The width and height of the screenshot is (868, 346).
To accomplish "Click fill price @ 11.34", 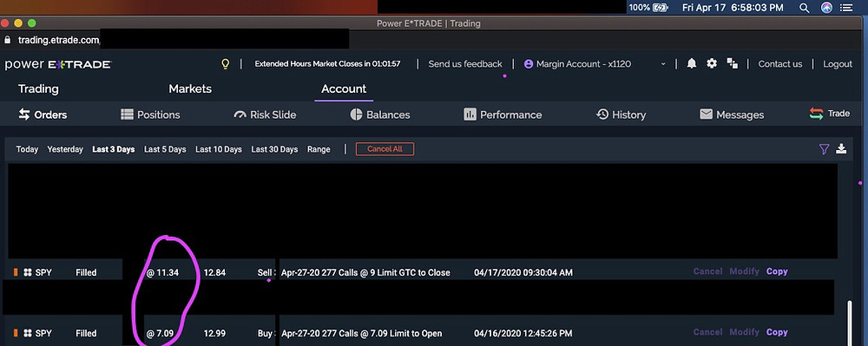I will 162,272.
